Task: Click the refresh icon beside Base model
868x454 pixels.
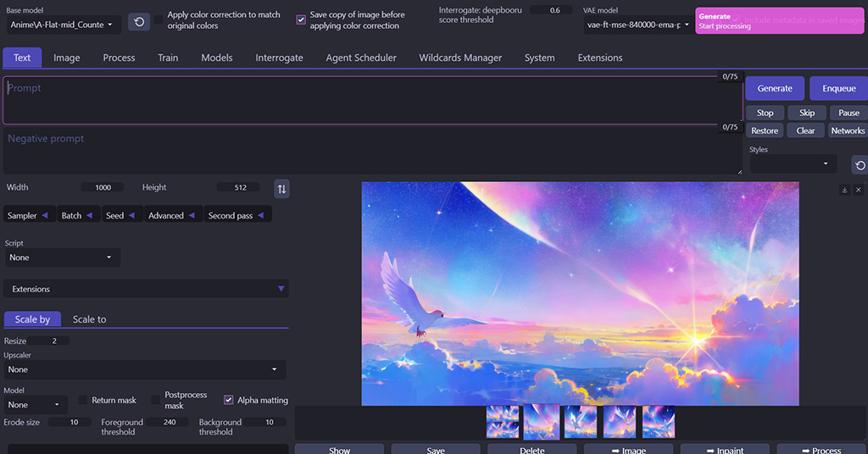Action: pyautogui.click(x=139, y=21)
